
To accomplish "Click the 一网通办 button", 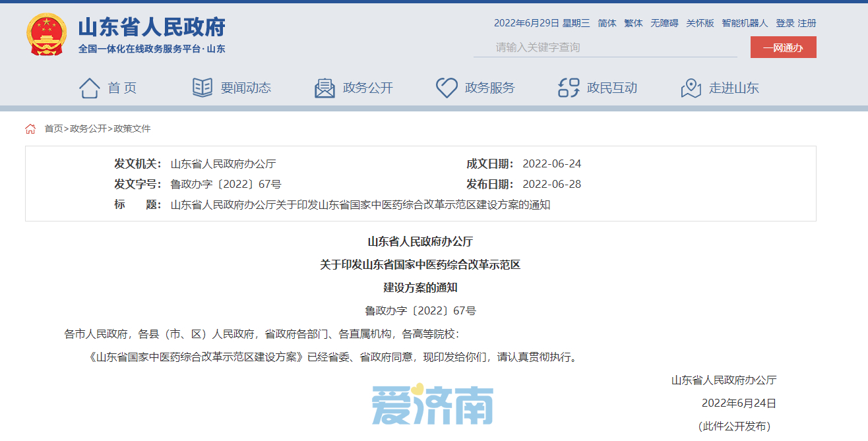I will pyautogui.click(x=783, y=47).
